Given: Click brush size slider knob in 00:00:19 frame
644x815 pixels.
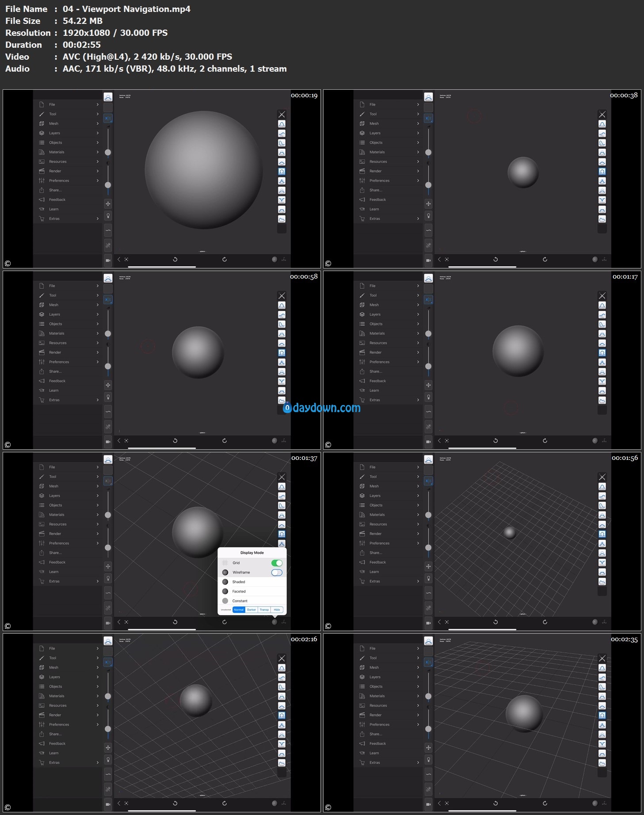Looking at the screenshot, I should [x=108, y=153].
